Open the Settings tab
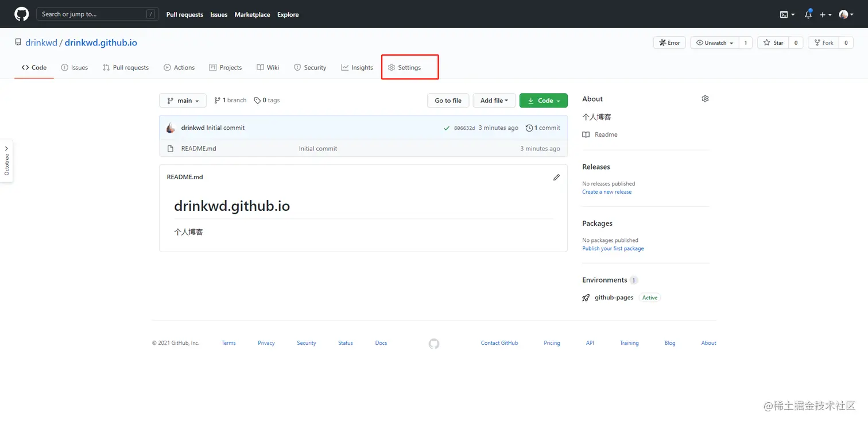Screen dimensions: 868x424 coord(404,67)
